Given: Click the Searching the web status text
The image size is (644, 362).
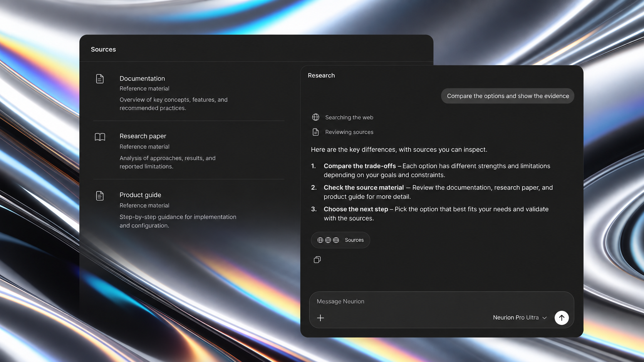Looking at the screenshot, I should pyautogui.click(x=349, y=117).
